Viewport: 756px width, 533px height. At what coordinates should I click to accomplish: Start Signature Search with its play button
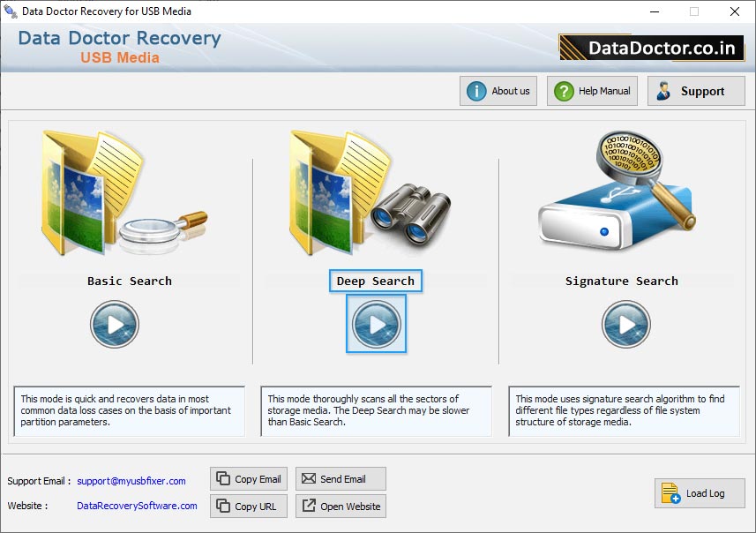(x=626, y=324)
